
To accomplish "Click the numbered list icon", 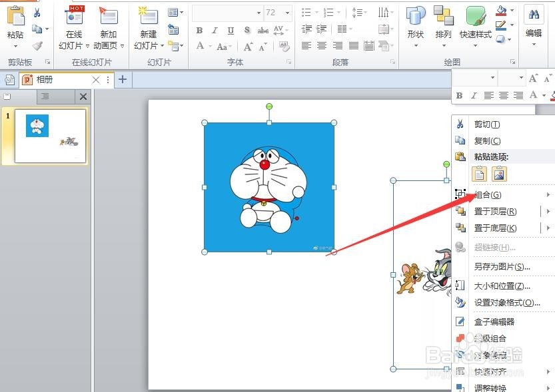I will [328, 13].
